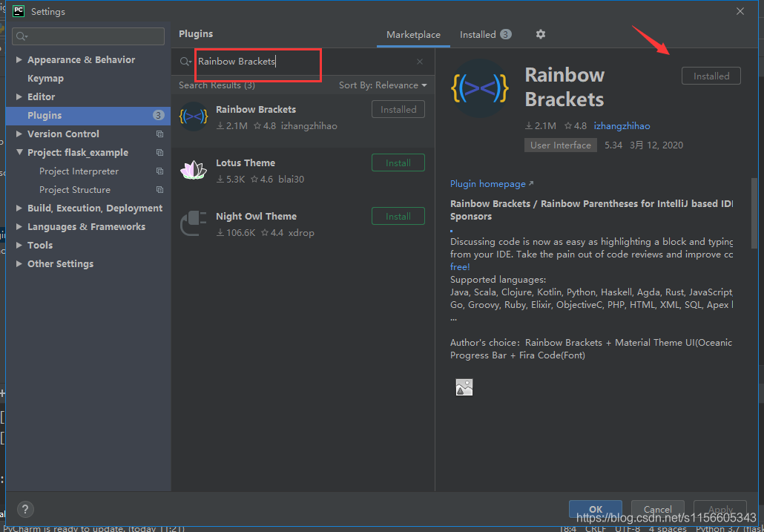Click the search magnifier in plugin search

(x=185, y=62)
